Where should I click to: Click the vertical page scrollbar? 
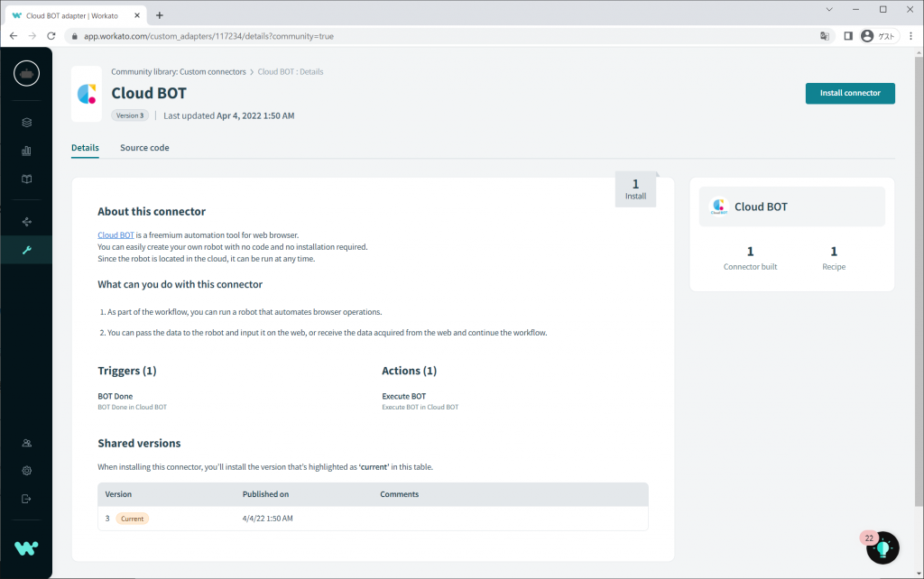tap(919, 282)
